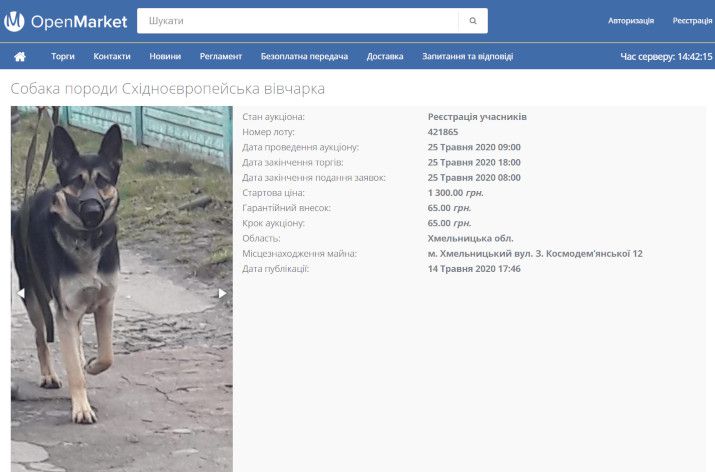Click the label Номер лоту:
The height and width of the screenshot is (472, 715).
click(268, 132)
